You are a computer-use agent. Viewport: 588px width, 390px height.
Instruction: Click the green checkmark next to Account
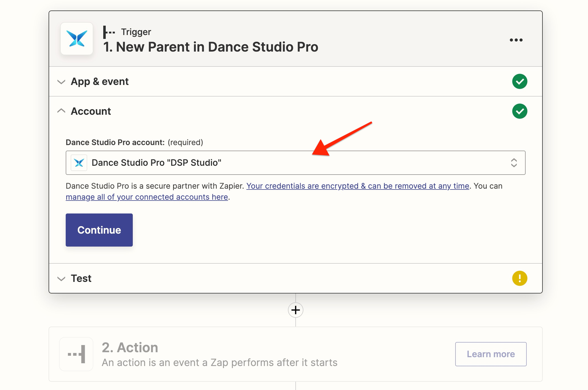pos(520,111)
